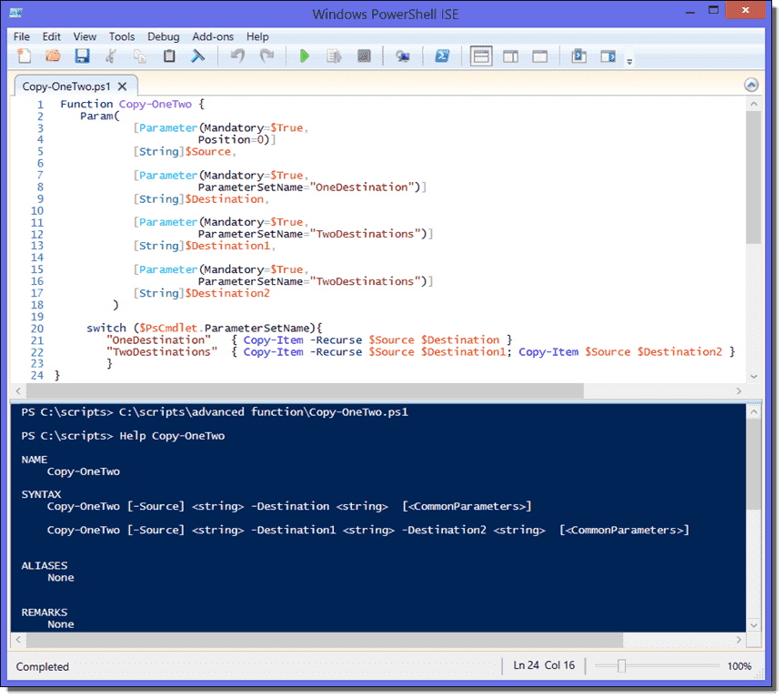Click console horizontal scrollbar left arrow
This screenshot has width=784, height=699.
18,640
